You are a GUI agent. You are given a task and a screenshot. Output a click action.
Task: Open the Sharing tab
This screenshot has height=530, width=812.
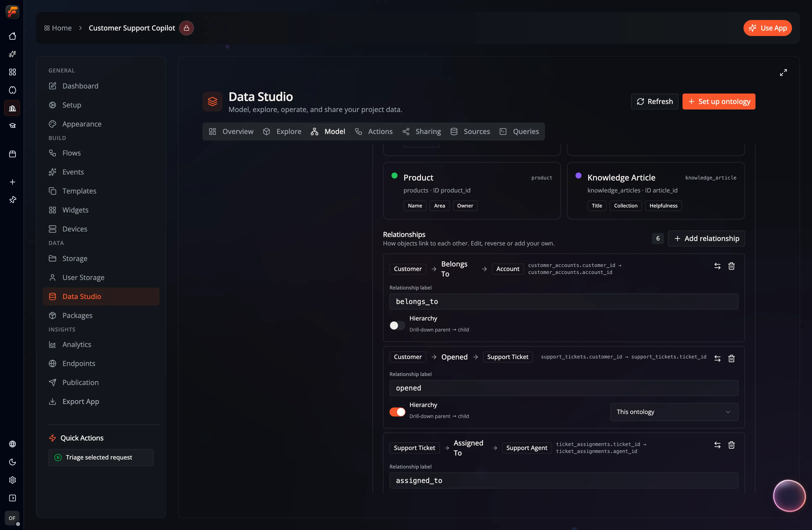click(421, 131)
